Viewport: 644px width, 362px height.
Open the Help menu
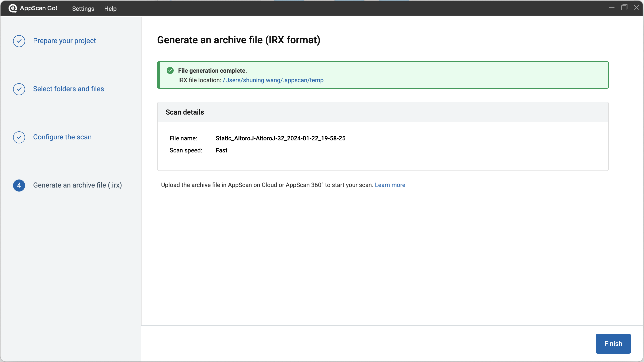point(110,9)
